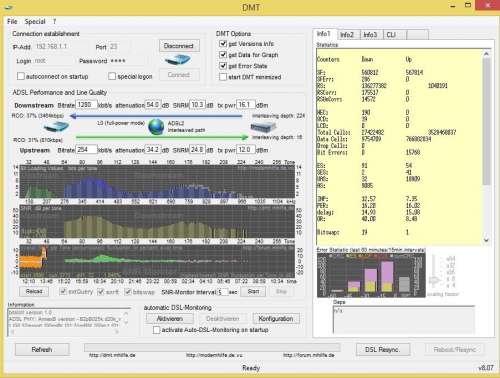500x378 pixels.
Task: Enable start DMT minimized
Action: pos(223,77)
